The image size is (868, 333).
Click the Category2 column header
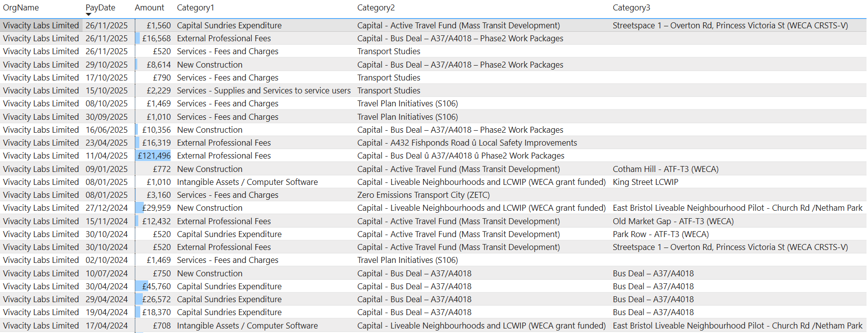point(376,7)
